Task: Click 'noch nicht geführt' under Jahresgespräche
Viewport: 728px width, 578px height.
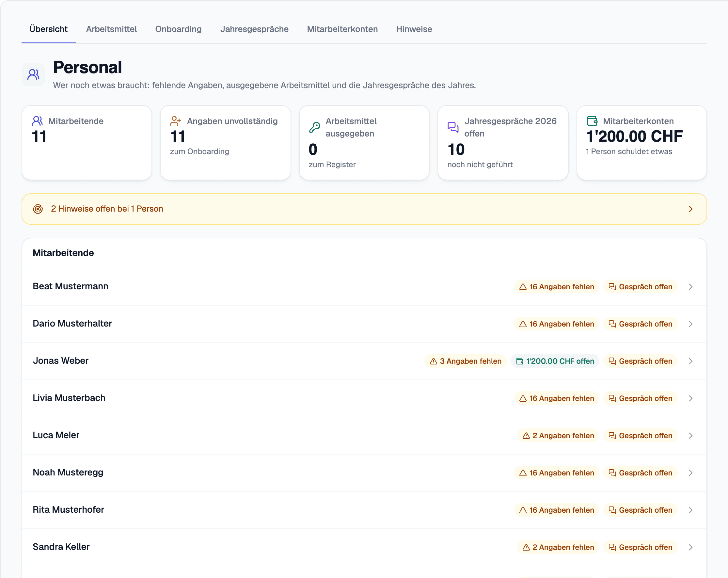Action: tap(480, 165)
